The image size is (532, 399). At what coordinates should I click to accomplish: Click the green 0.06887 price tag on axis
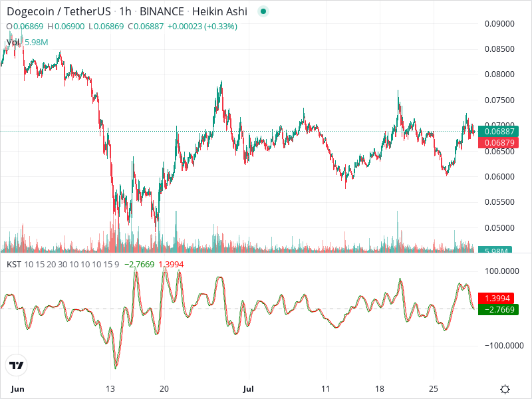point(498,131)
